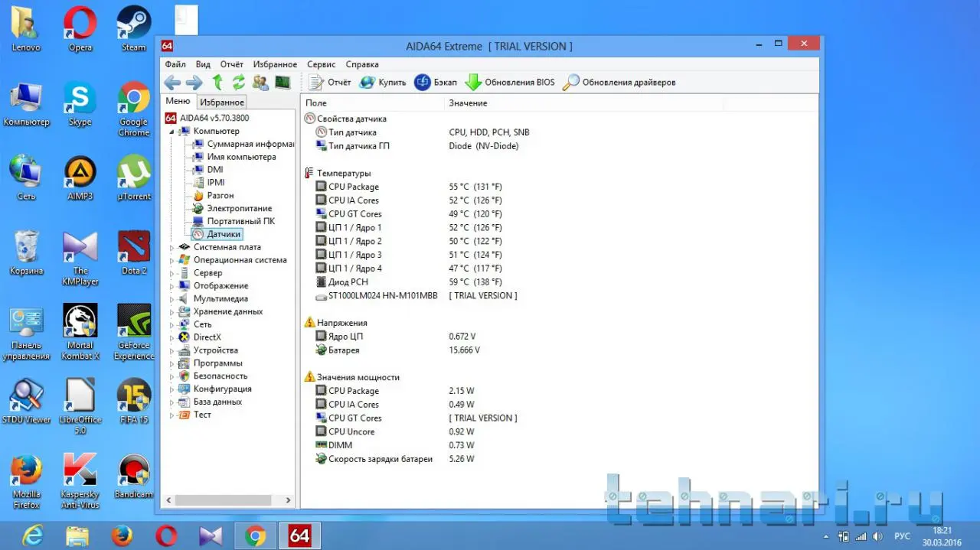Expand the Хранение данных node
Screen dimensions: 980x550
pyautogui.click(x=171, y=312)
